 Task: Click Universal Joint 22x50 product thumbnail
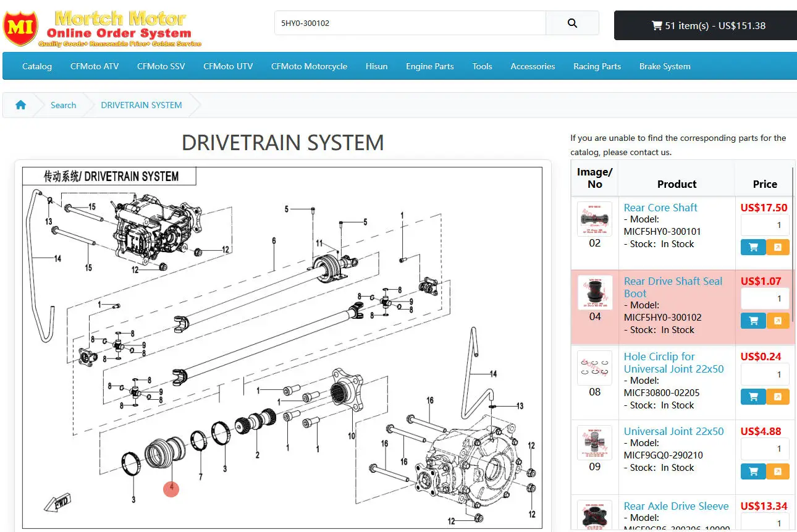594,442
